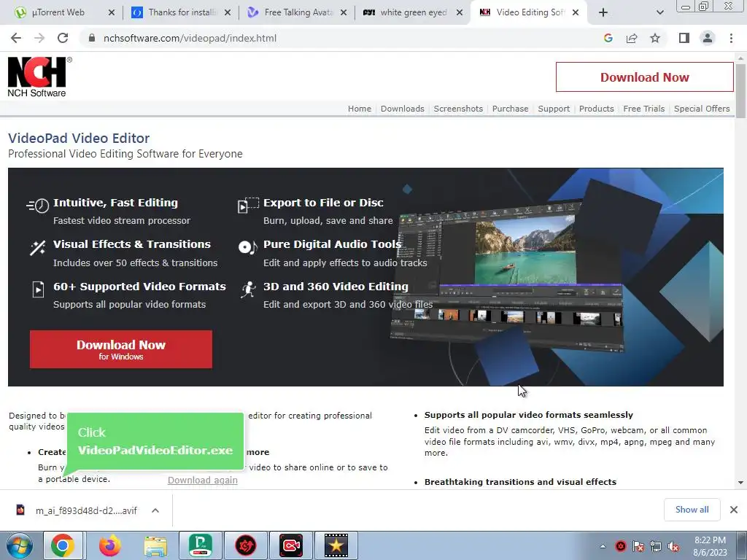The height and width of the screenshot is (560, 747).
Task: Bookmark this page with star
Action: click(655, 38)
